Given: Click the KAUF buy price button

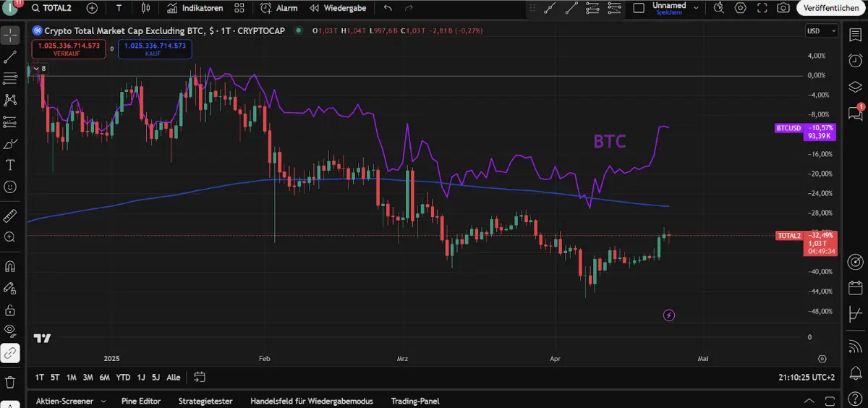Looking at the screenshot, I should tap(155, 49).
